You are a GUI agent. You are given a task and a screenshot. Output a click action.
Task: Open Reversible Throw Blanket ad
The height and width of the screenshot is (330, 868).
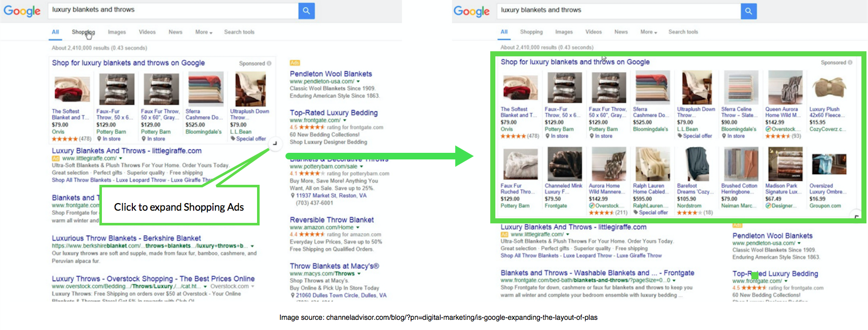click(332, 220)
